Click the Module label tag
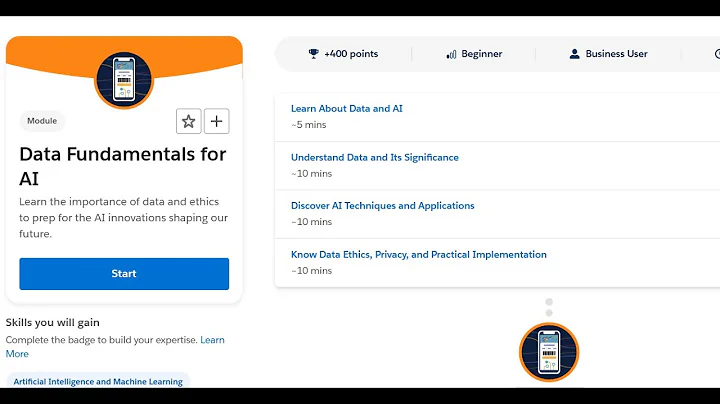Screen dimensions: 720x404 pyautogui.click(x=42, y=121)
